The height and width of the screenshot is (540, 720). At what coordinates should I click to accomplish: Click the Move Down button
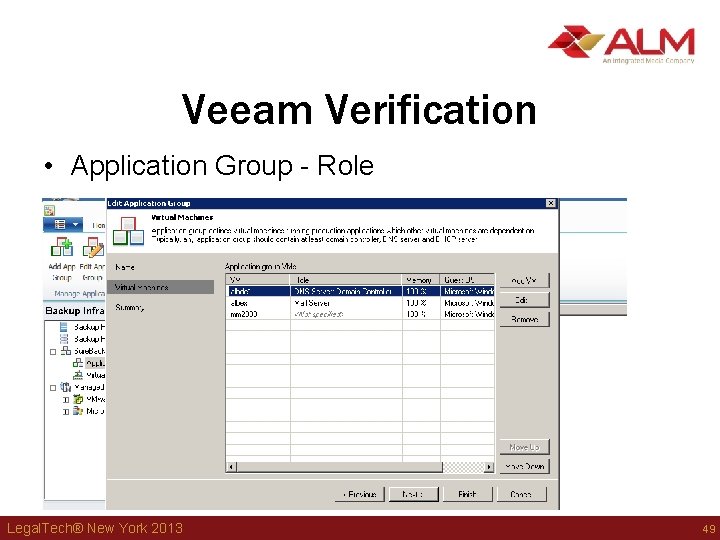click(x=524, y=466)
